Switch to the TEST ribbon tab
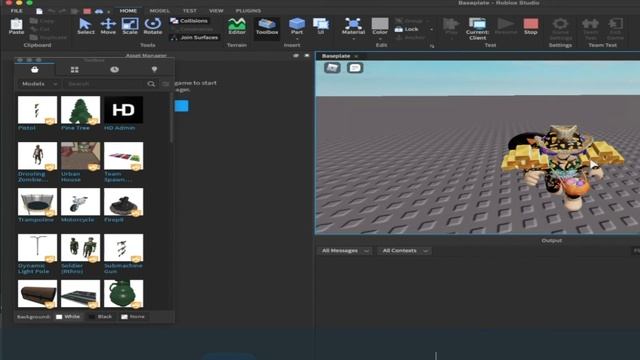The image size is (640, 360). click(189, 11)
